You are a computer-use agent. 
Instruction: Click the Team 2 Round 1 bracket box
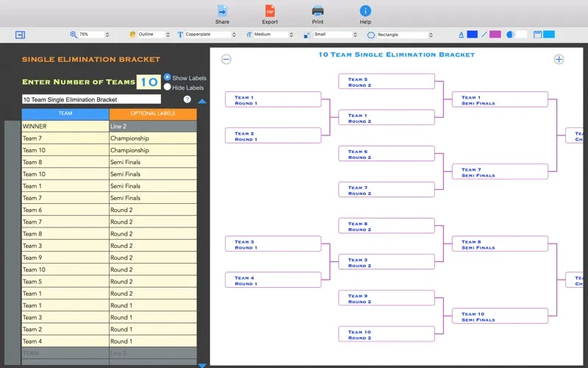[x=273, y=135]
